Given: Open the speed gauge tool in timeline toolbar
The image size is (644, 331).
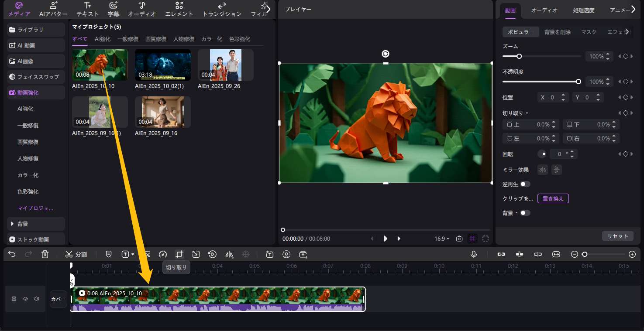Looking at the screenshot, I should pyautogui.click(x=163, y=254).
